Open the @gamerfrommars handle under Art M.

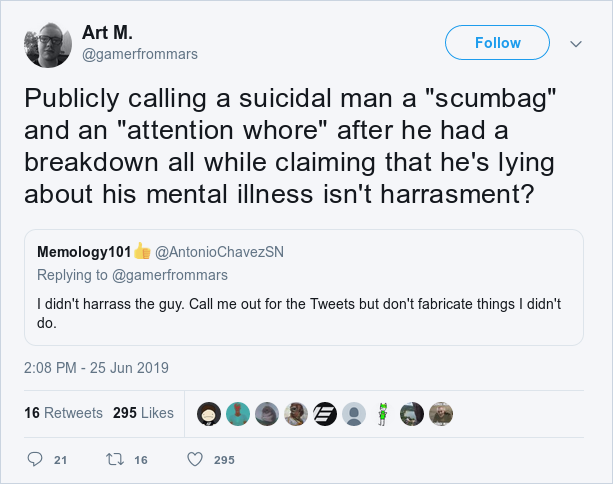click(140, 54)
